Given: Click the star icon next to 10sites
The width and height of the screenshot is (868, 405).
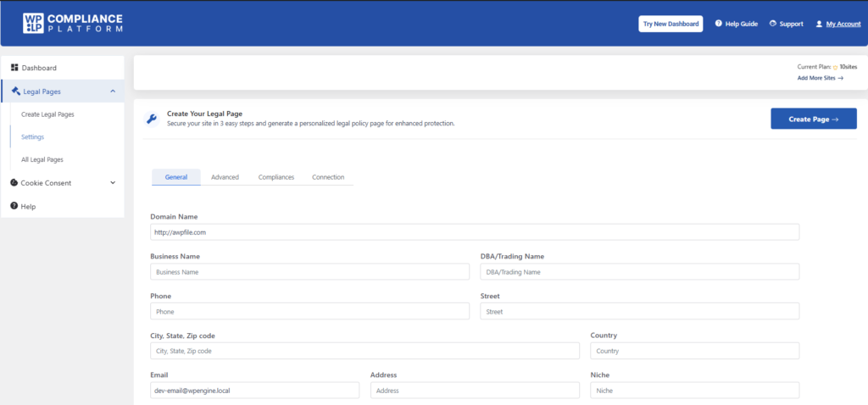Looking at the screenshot, I should 835,67.
